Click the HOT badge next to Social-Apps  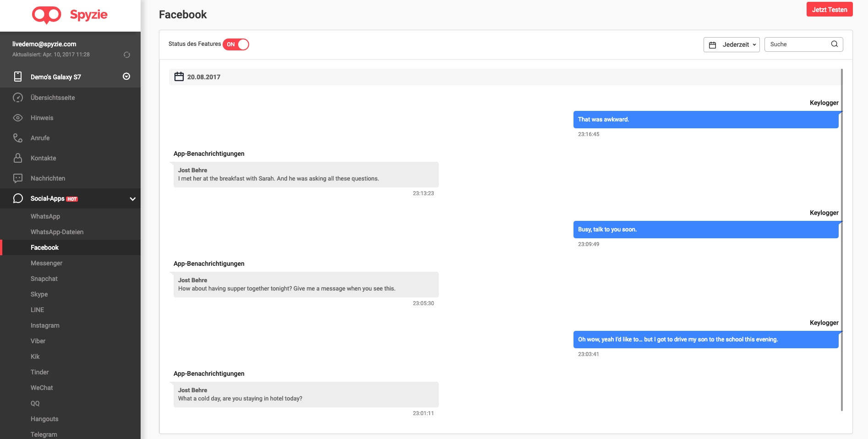click(72, 199)
